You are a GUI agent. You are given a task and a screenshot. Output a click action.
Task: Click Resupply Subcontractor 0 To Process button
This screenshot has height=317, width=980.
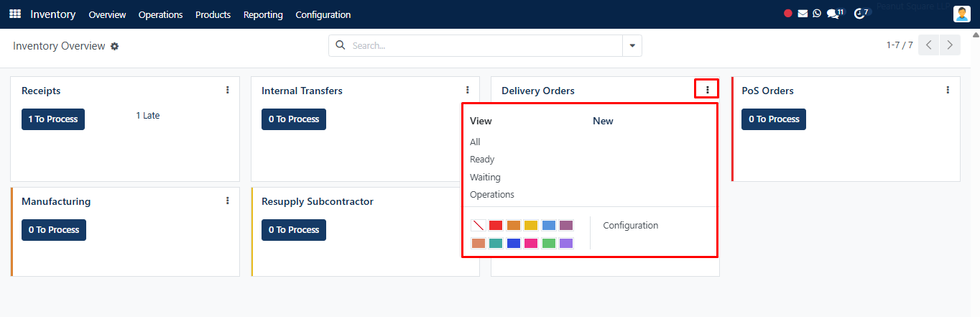coord(294,230)
